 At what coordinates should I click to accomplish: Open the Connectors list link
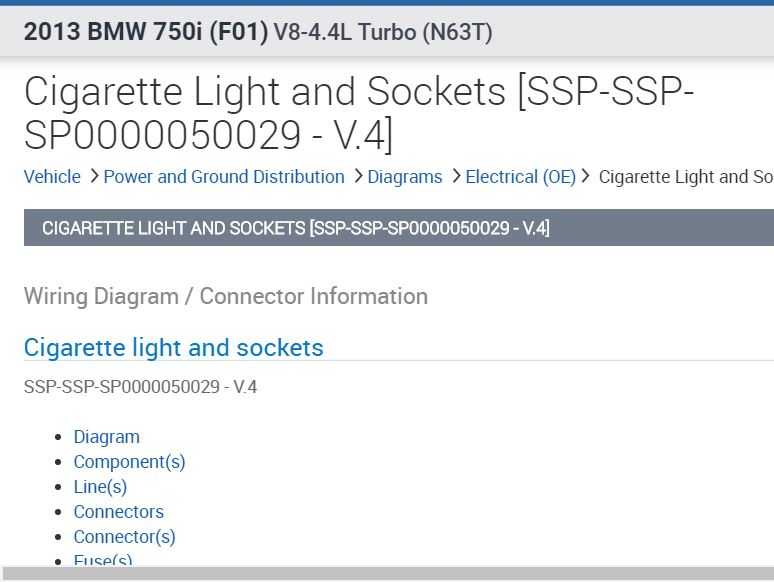pyautogui.click(x=118, y=512)
